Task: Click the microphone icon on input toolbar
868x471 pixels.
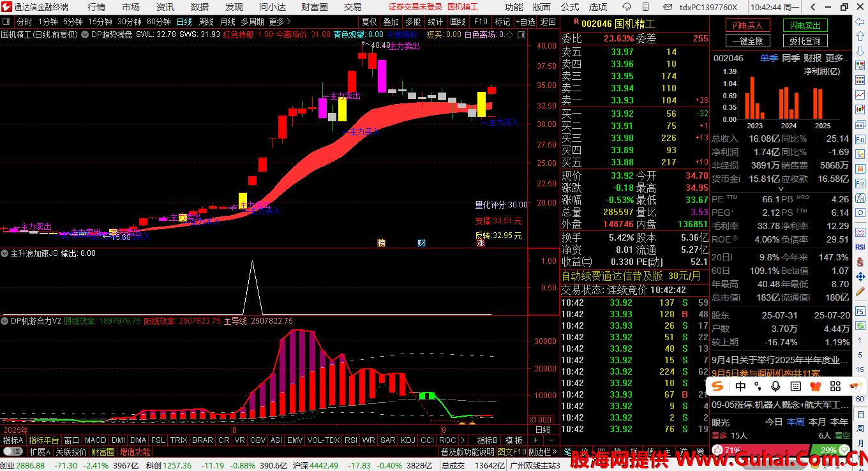Action: pyautogui.click(x=775, y=387)
